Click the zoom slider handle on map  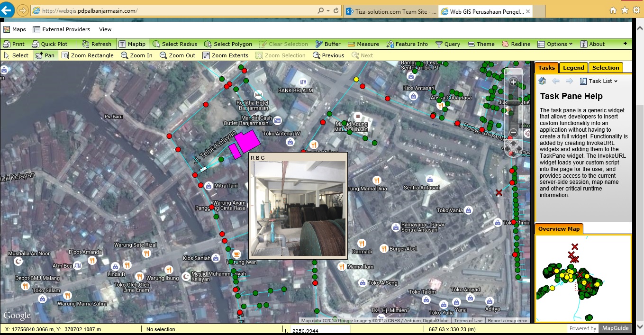tap(513, 103)
